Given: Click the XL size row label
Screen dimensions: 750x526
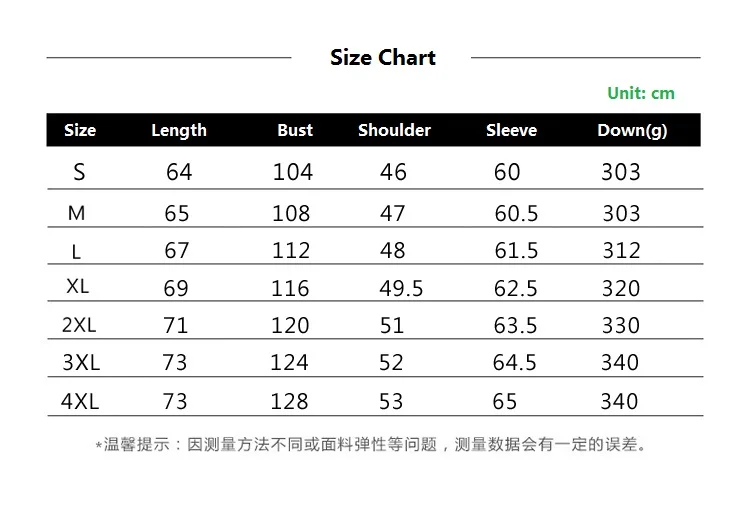Looking at the screenshot, I should [x=77, y=286].
